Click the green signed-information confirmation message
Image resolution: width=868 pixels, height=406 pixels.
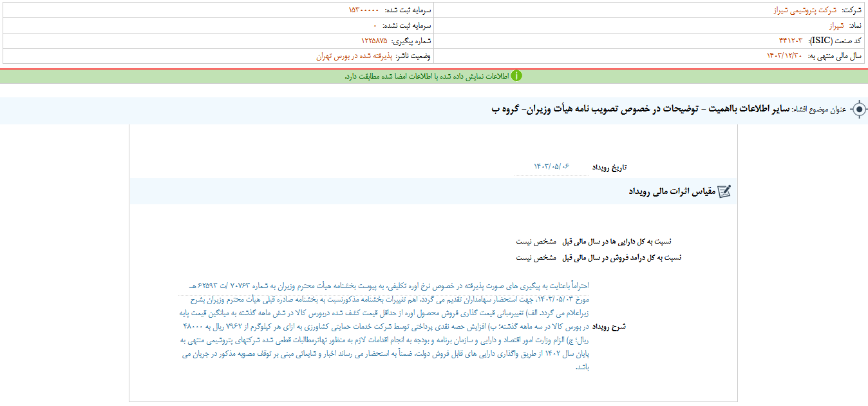pyautogui.click(x=426, y=76)
